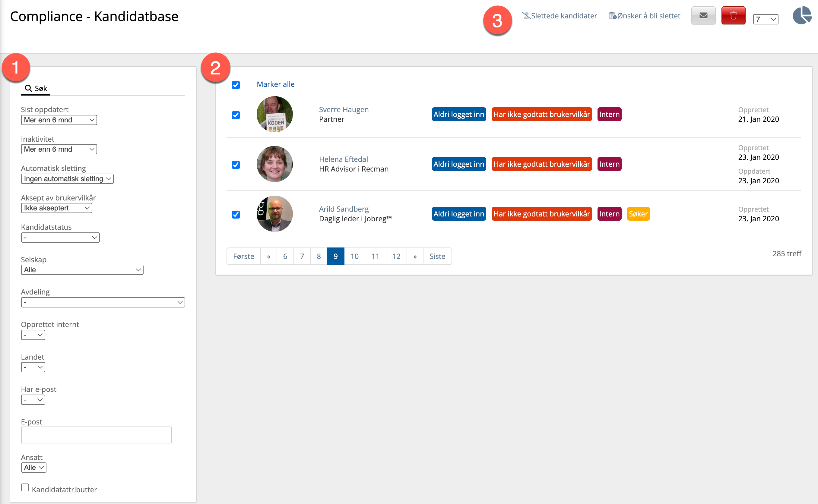This screenshot has width=818, height=504.
Task: Focus the E-post text field
Action: 97,435
